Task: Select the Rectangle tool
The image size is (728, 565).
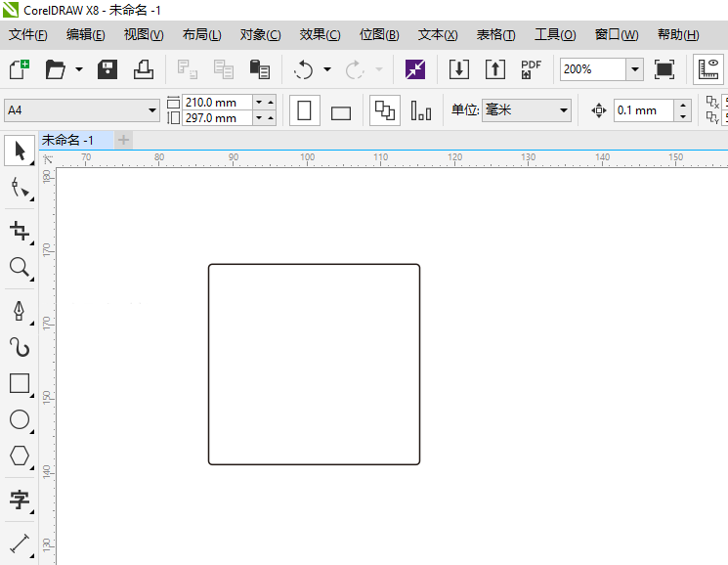Action: point(20,383)
